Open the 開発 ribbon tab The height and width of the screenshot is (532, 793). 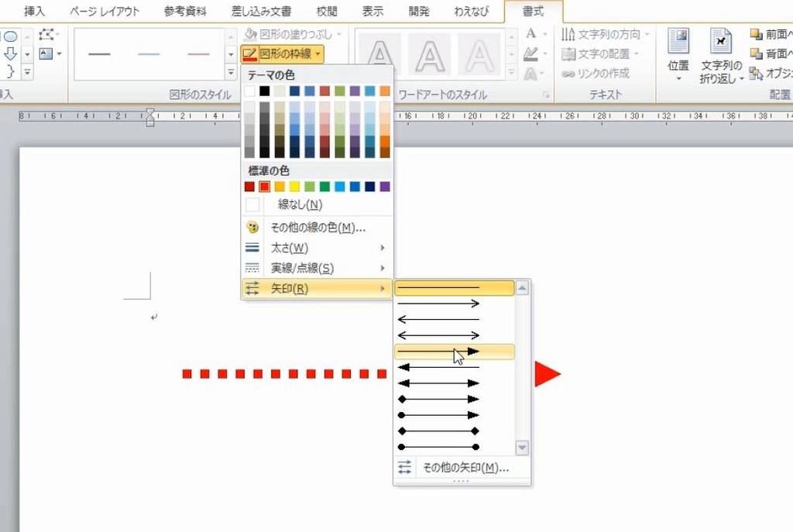418,10
